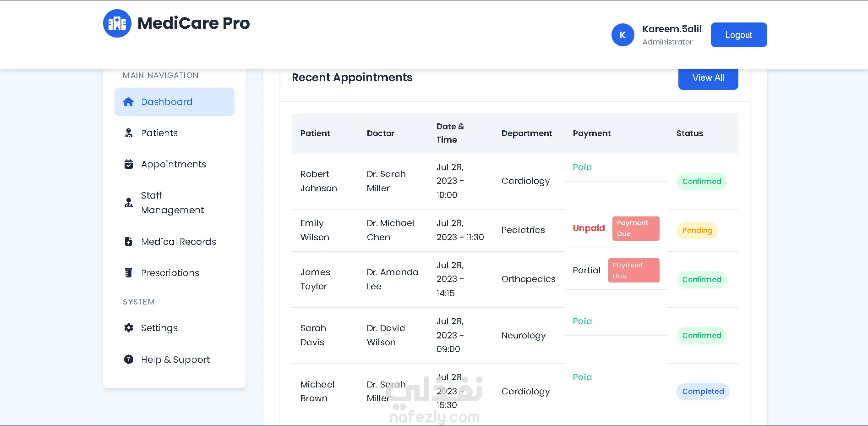The image size is (868, 426).
Task: Click the Settings gear icon
Action: pos(129,328)
